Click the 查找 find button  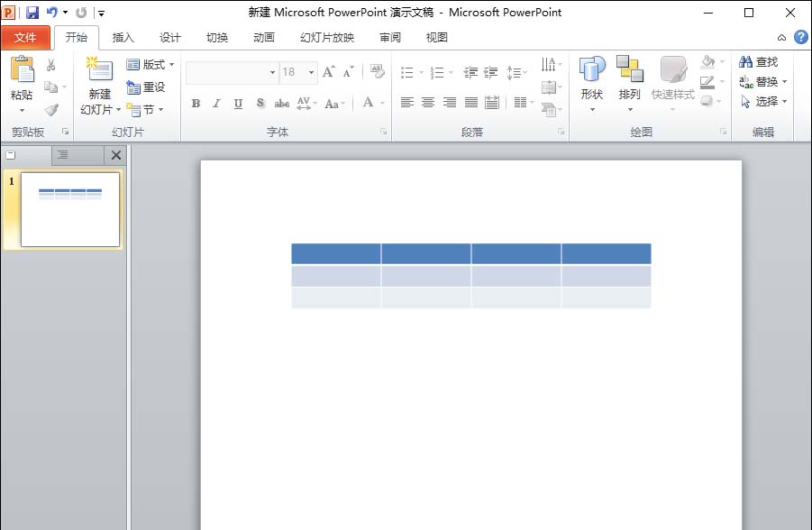click(x=759, y=62)
